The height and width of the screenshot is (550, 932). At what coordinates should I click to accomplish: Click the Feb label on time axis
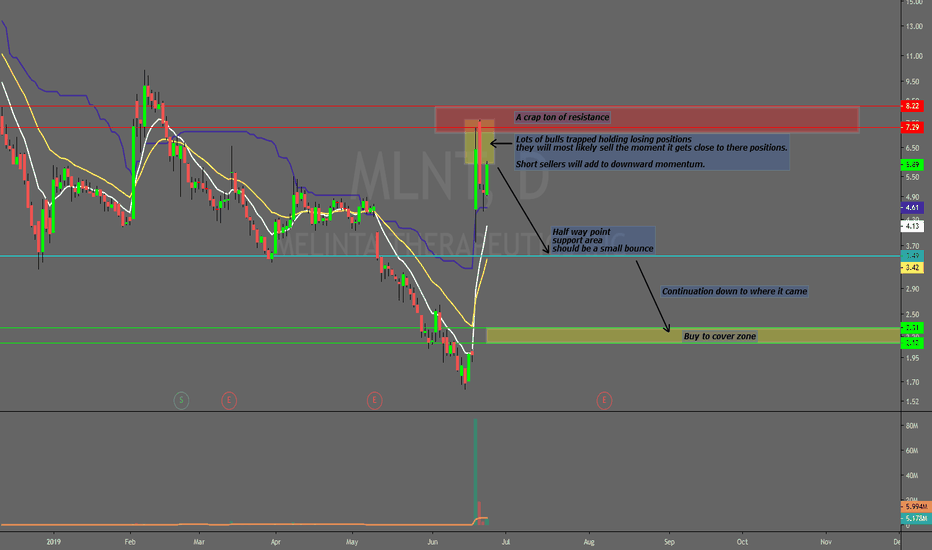point(130,542)
